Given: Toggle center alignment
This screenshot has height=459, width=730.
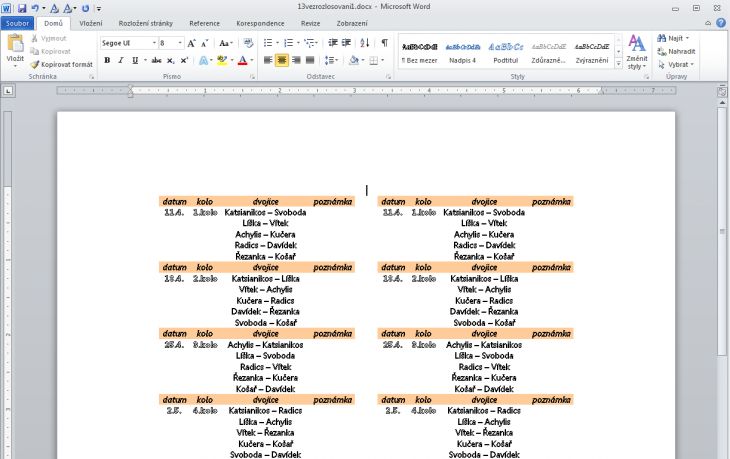Looking at the screenshot, I should (282, 60).
